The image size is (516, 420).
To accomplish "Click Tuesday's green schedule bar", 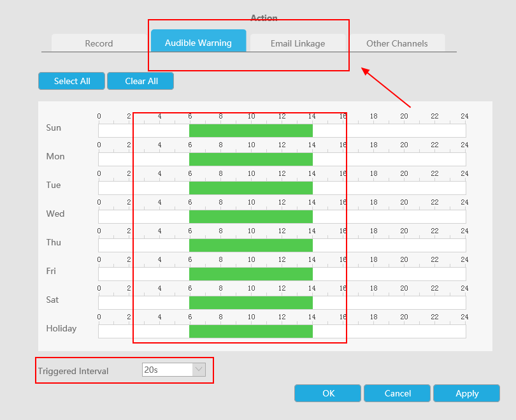I will [250, 188].
